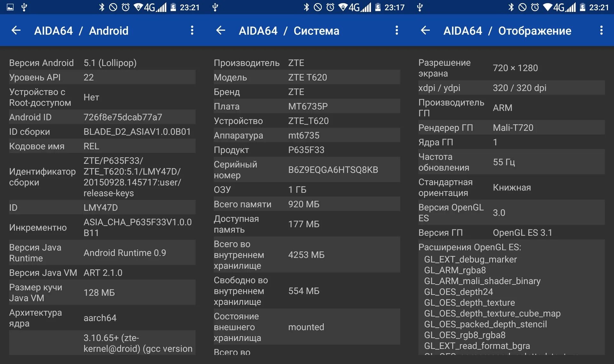614x364 pixels.
Task: Tap the 'Всего памяти' 920 МБ row
Action: coord(307,204)
